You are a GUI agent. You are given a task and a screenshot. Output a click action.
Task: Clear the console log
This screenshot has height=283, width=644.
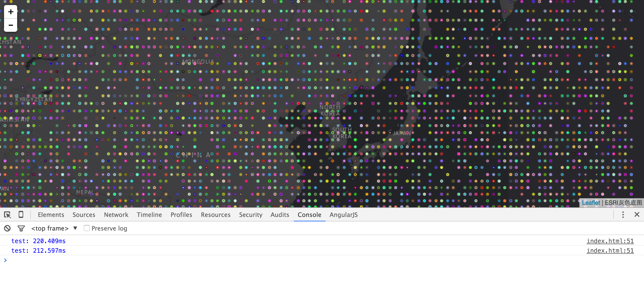[7, 228]
